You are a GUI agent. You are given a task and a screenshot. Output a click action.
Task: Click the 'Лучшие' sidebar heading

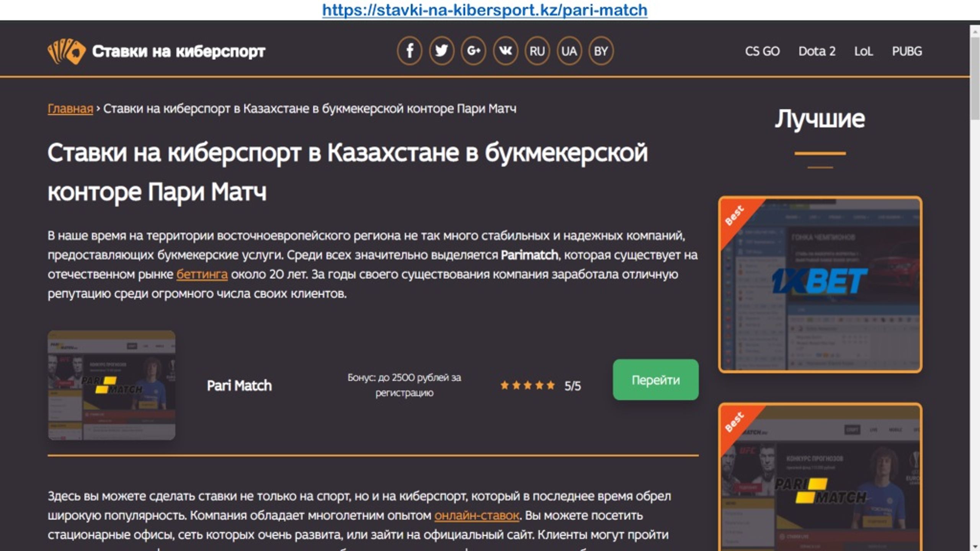[820, 119]
